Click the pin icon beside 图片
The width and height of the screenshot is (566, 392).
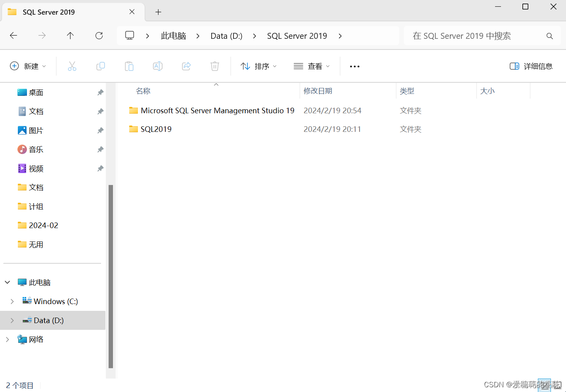point(100,130)
